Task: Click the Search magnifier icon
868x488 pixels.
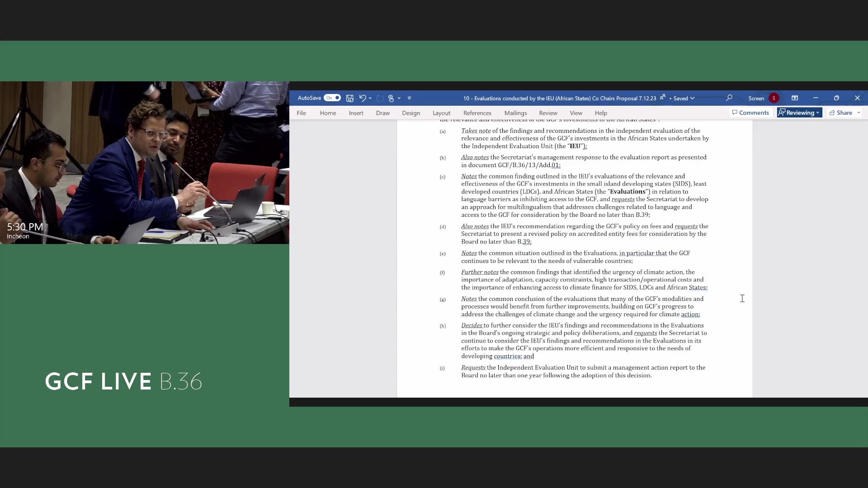Action: pos(729,98)
